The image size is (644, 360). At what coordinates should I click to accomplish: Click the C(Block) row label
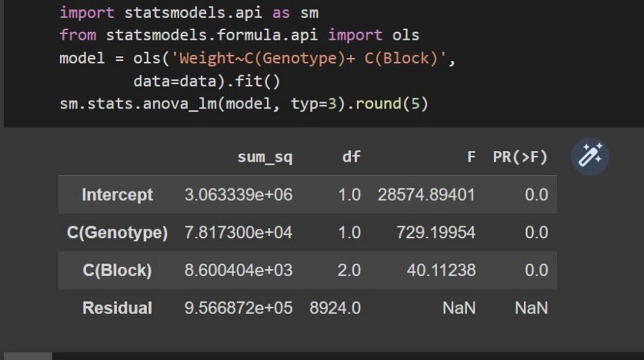click(118, 270)
